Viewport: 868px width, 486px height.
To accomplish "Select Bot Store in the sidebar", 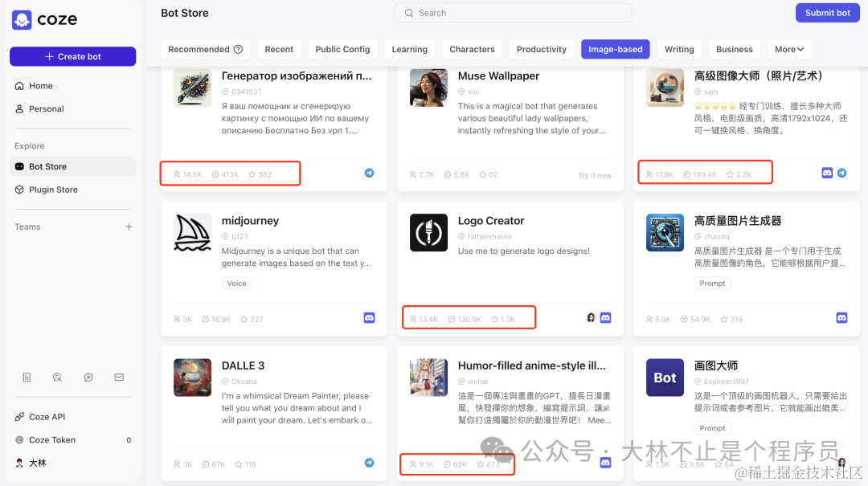I will (72, 166).
